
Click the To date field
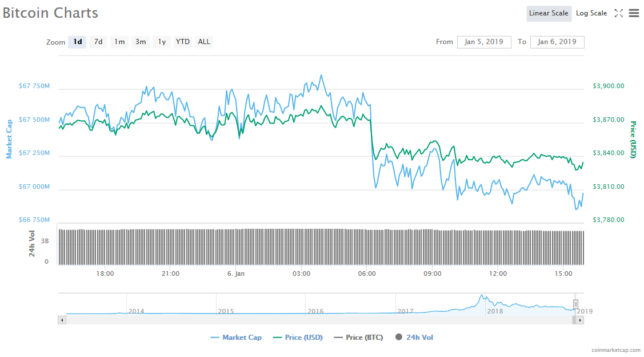coord(557,42)
